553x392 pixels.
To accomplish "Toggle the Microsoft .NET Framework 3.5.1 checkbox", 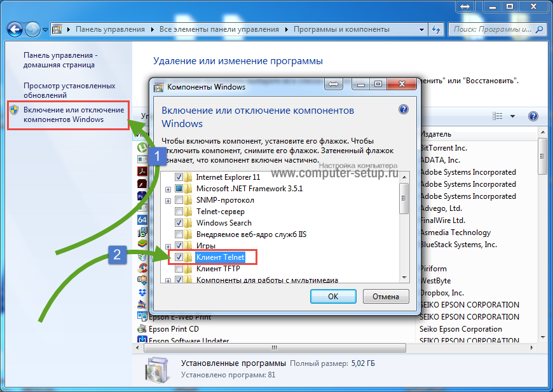I will 179,189.
